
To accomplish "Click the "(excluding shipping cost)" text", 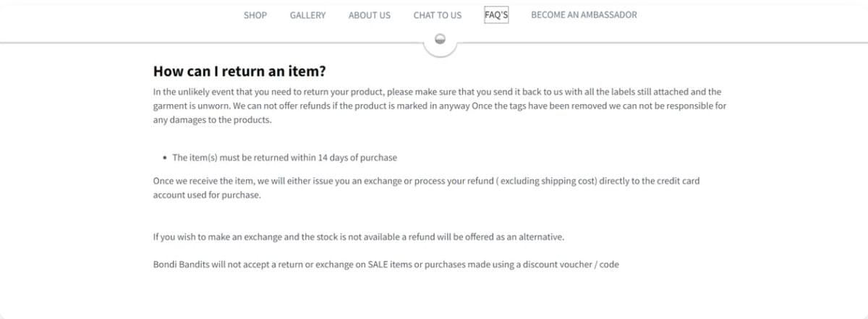I will point(542,181).
